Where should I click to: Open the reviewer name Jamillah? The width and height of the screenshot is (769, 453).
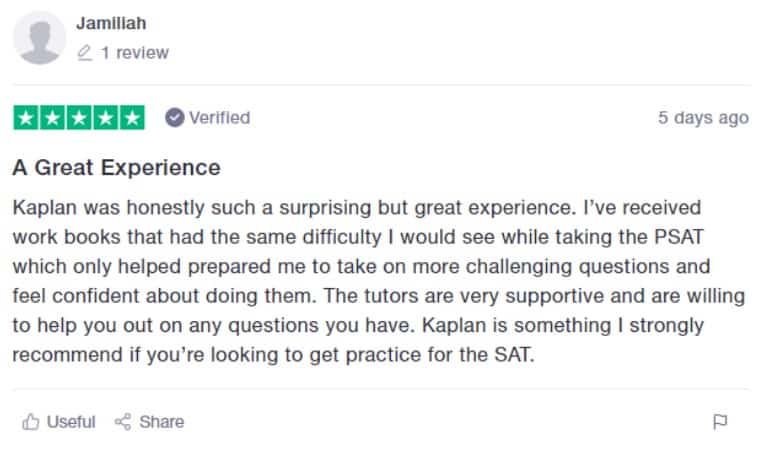point(110,23)
